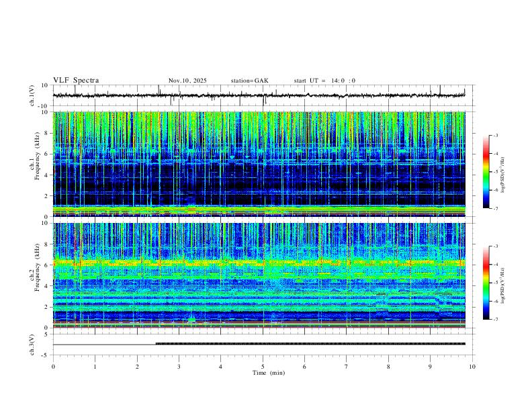Click the "-7" label on the lower colorbar

(x=495, y=320)
